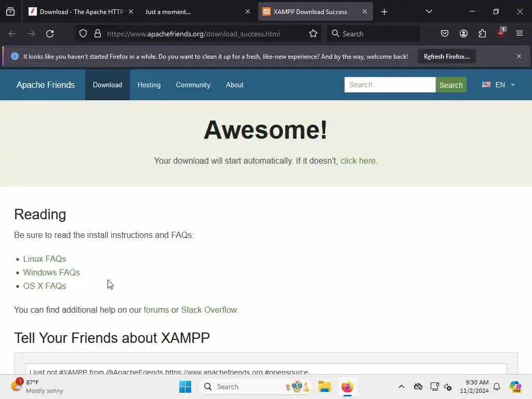Launch Copilot preview icon in taskbar

click(x=515, y=387)
